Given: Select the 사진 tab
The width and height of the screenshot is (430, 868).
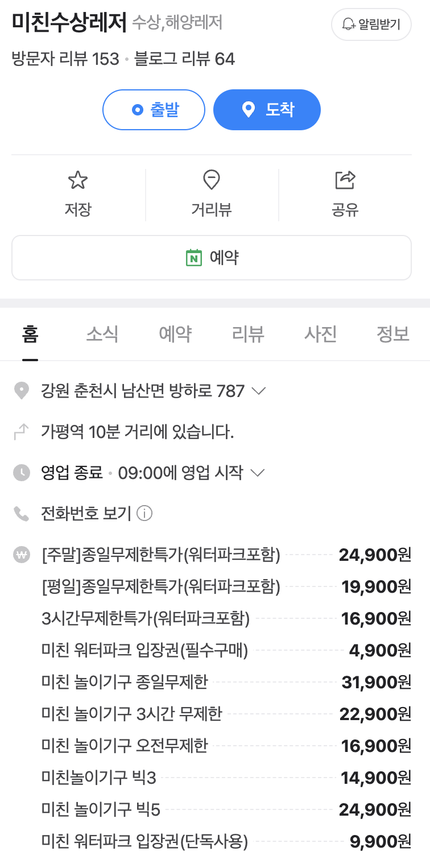Looking at the screenshot, I should pos(321,334).
